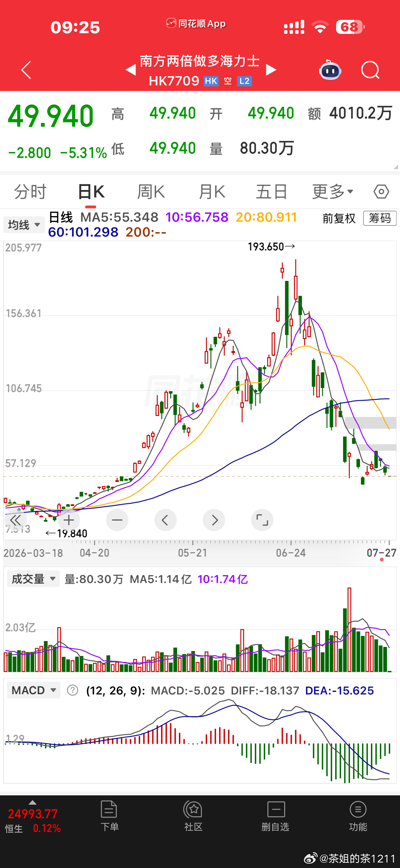Move chart left with chevron button

coord(165,520)
